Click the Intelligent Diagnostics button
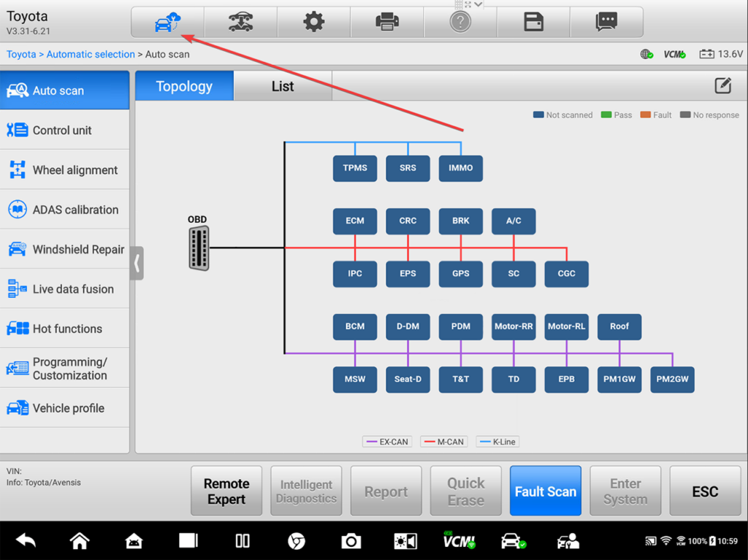 click(x=306, y=491)
